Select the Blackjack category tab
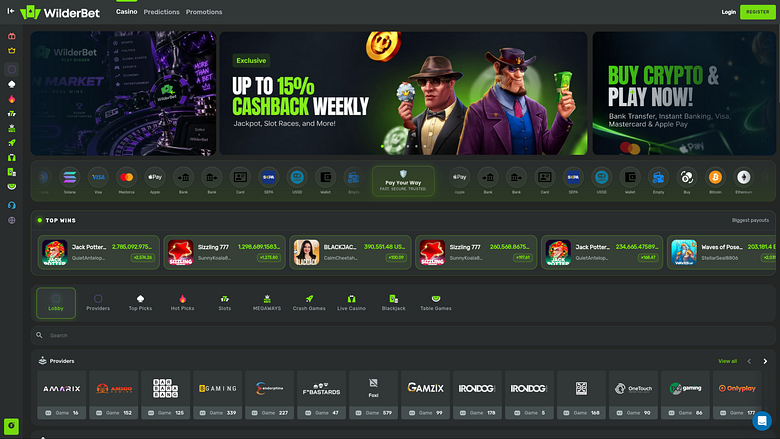The width and height of the screenshot is (780, 439). 393,303
